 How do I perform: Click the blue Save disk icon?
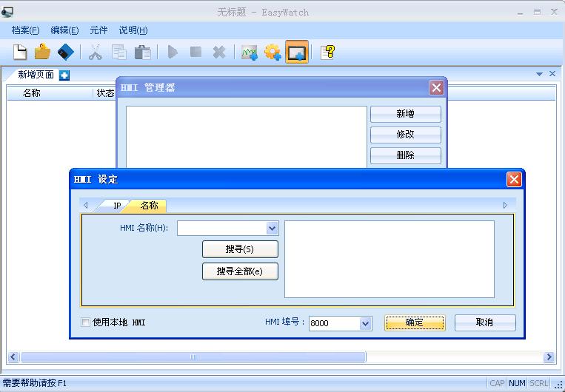(66, 53)
